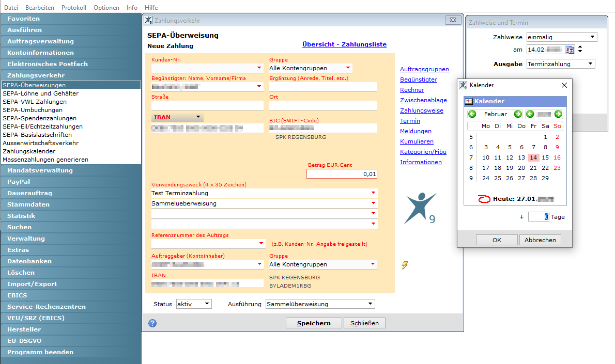Confirm the calendar with OK
615x364 pixels.
point(497,240)
